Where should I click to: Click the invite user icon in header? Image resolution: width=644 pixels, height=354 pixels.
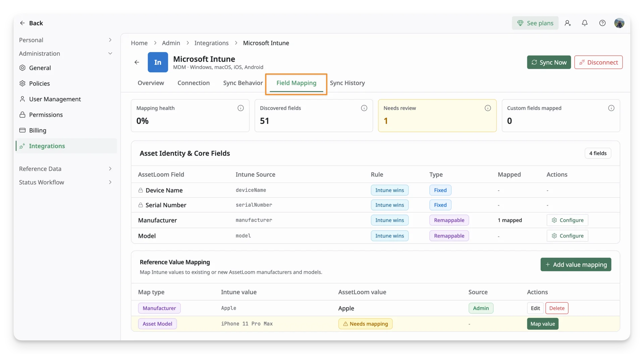coord(568,23)
